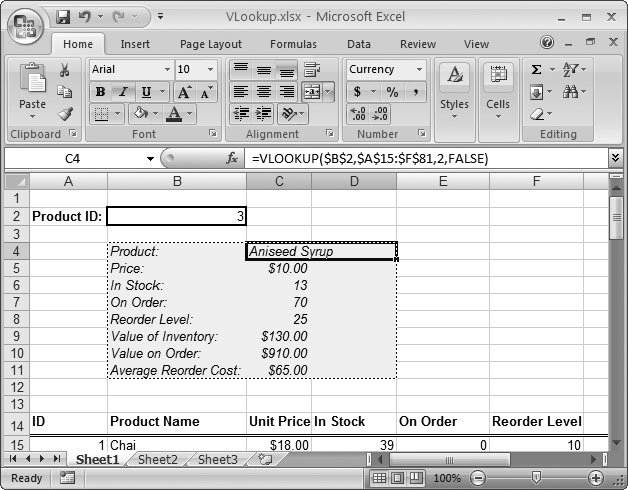Click the formula bar VLOOKUP text
The width and height of the screenshot is (628, 490).
pos(370,159)
